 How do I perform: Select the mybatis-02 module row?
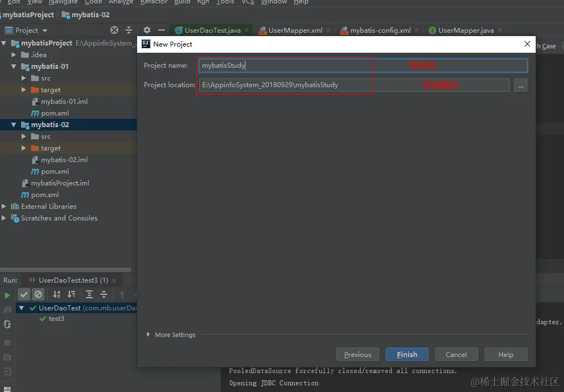[68, 125]
